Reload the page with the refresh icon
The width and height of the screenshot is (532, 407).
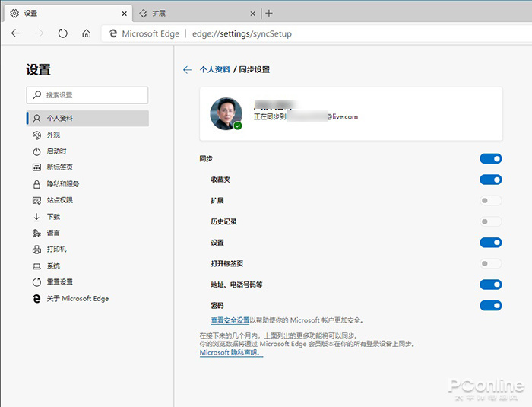pyautogui.click(x=63, y=33)
